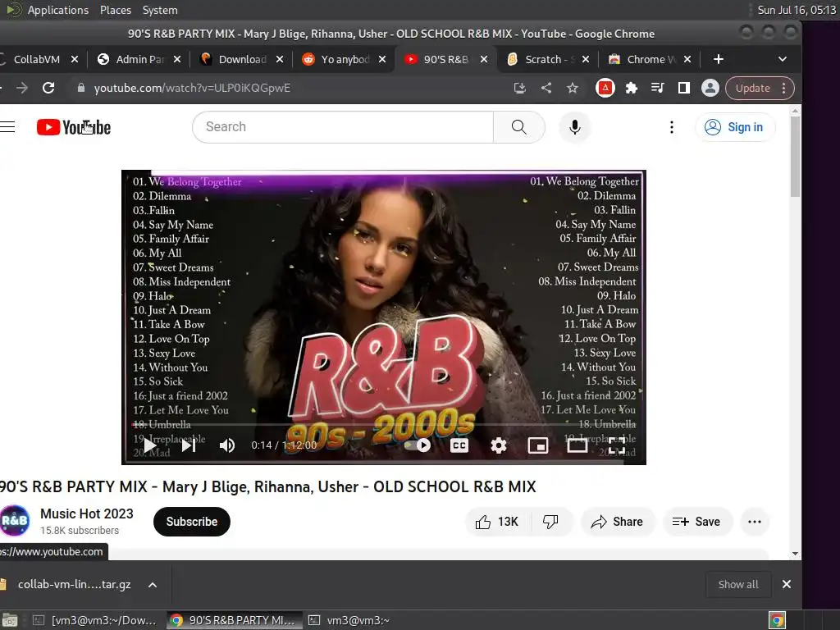The height and width of the screenshot is (630, 840).
Task: Open a new Chrome tab
Action: point(719,59)
